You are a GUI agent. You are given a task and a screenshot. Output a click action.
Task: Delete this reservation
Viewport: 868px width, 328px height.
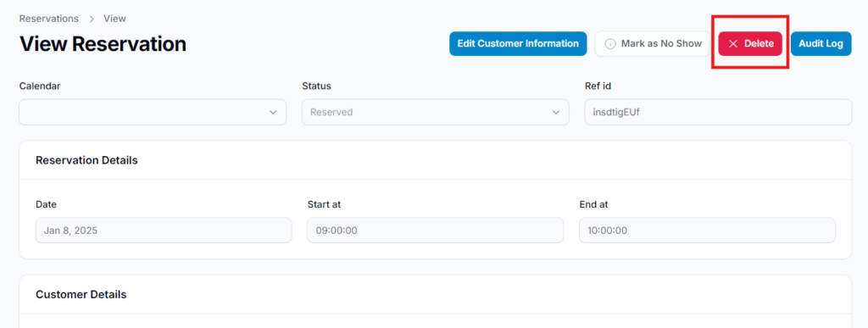750,44
